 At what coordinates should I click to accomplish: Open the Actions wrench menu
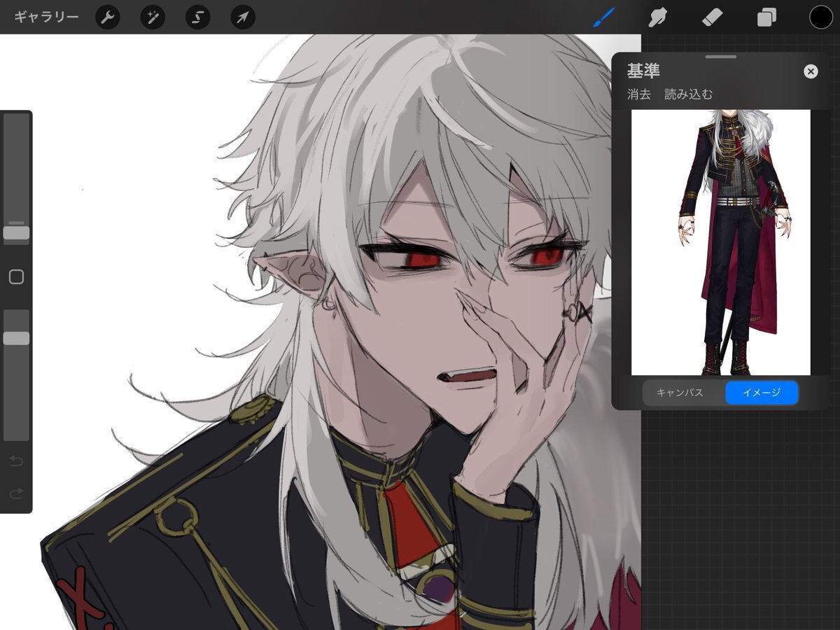point(108,17)
